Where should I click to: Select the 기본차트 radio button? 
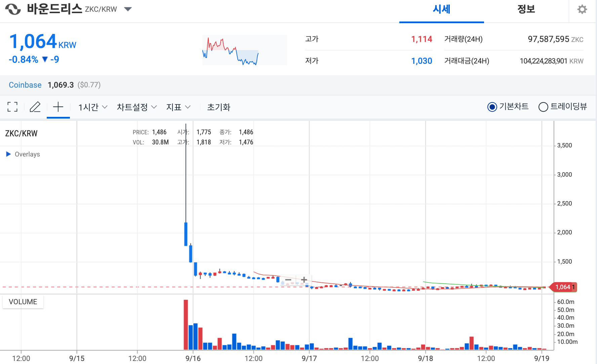pyautogui.click(x=492, y=107)
